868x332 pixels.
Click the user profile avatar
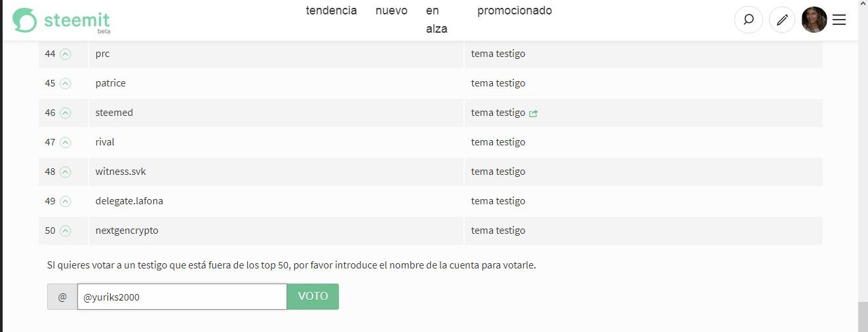point(814,20)
